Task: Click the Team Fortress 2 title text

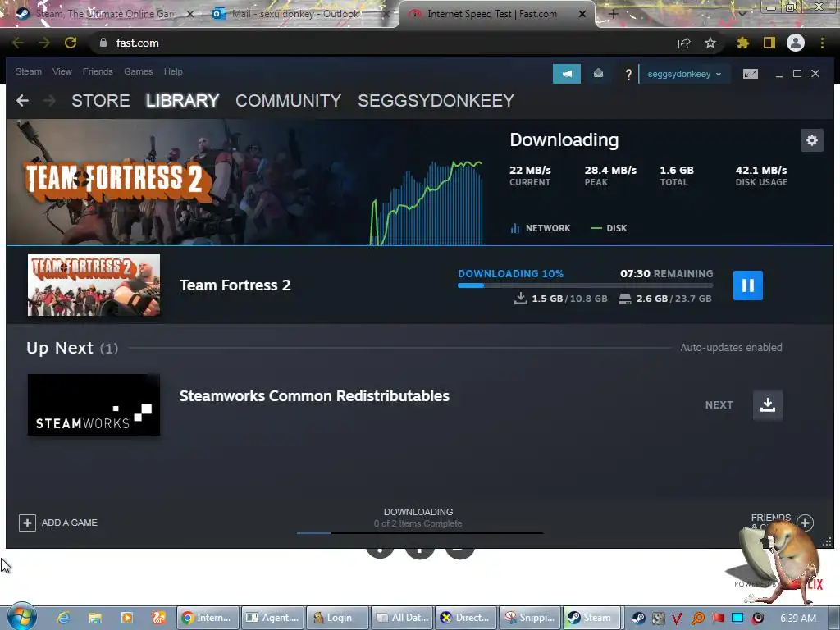Action: [x=235, y=285]
